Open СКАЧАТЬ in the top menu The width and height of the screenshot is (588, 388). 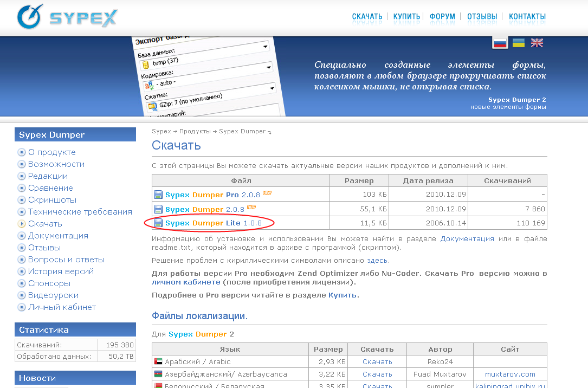(x=367, y=16)
